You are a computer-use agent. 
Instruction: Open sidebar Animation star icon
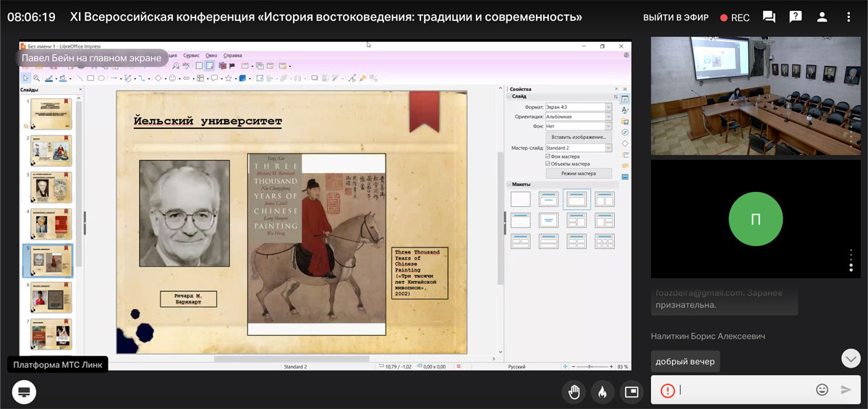[625, 165]
